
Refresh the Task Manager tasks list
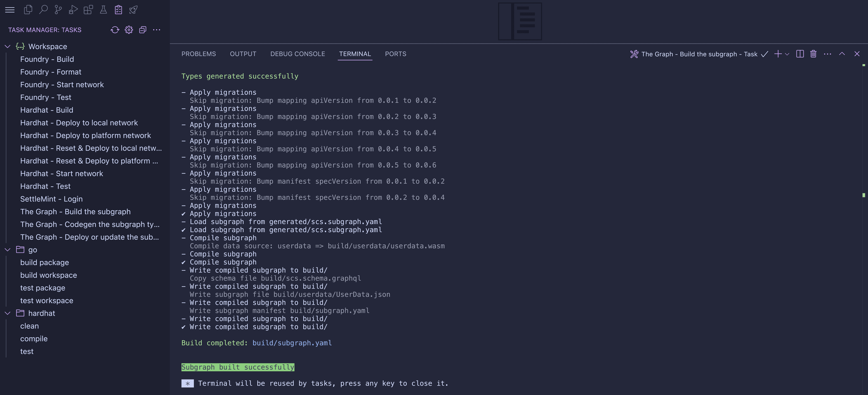(x=115, y=30)
